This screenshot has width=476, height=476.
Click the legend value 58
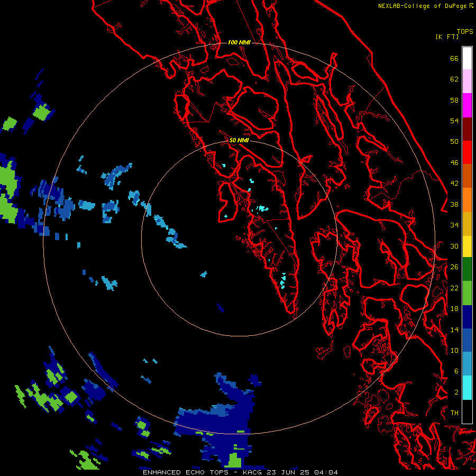454,100
